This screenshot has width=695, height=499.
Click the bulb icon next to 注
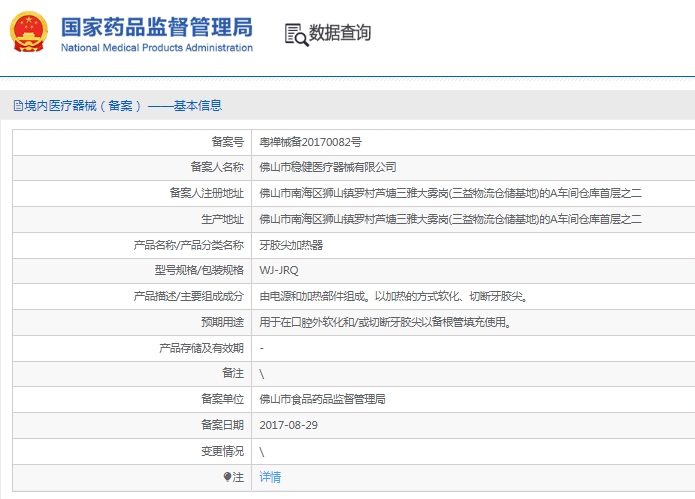(x=227, y=477)
